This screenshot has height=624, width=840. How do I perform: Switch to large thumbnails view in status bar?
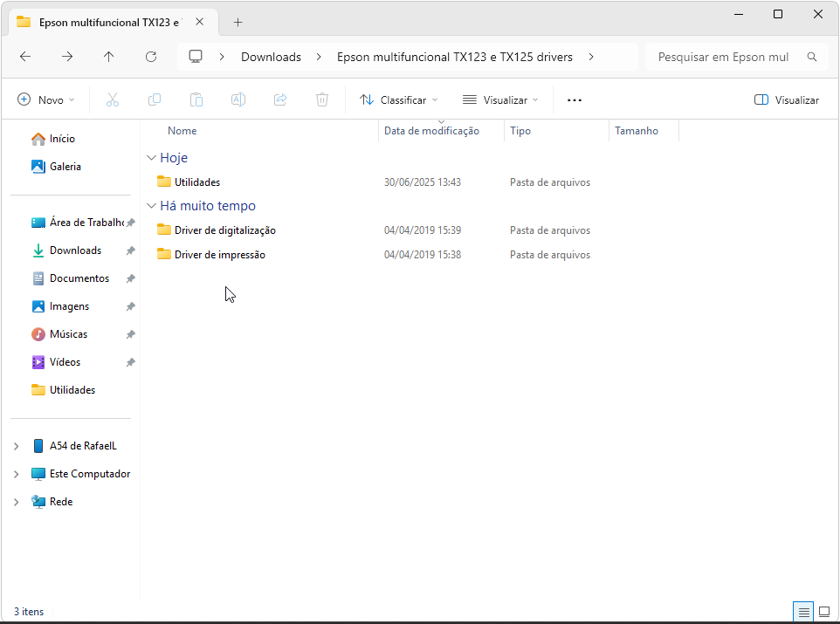pos(824,612)
